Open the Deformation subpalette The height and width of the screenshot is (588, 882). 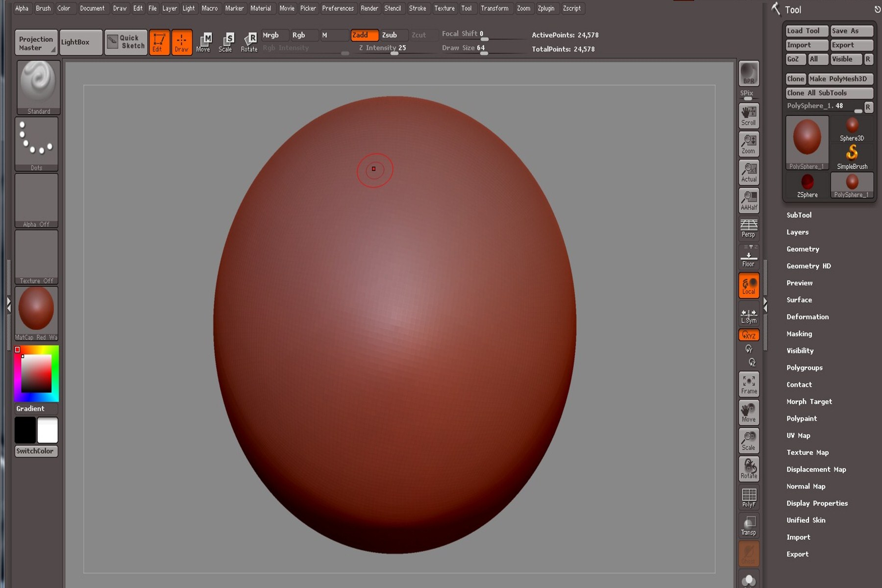click(808, 317)
